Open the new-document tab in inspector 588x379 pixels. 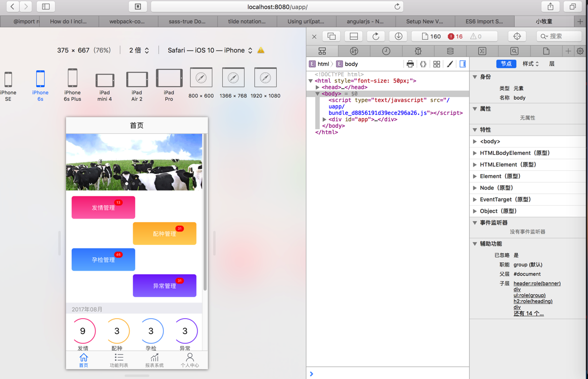(546, 51)
